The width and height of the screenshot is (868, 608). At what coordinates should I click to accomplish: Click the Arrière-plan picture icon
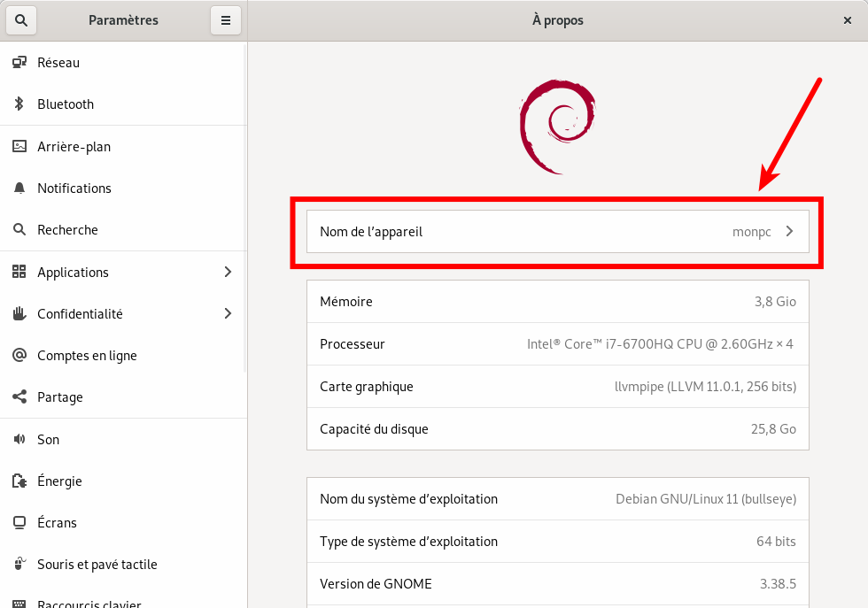19,147
